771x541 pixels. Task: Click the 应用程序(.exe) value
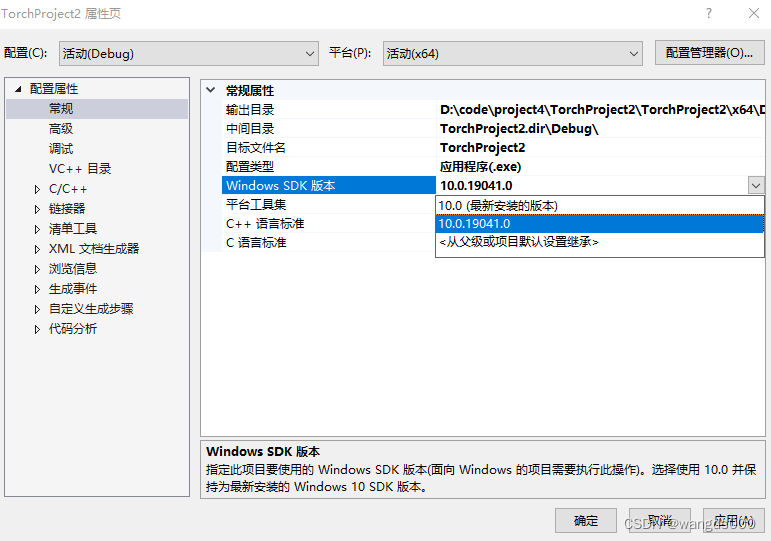click(x=480, y=167)
